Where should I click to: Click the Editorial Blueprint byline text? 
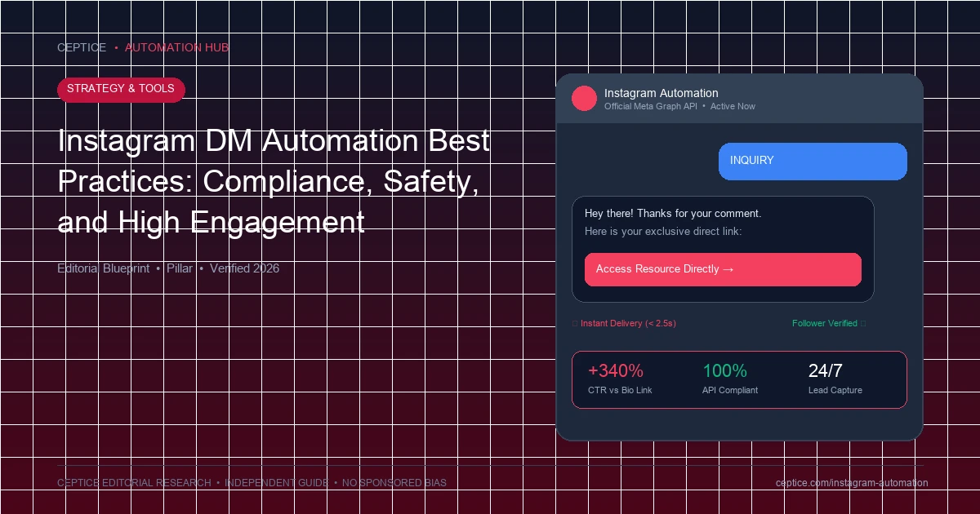[103, 268]
